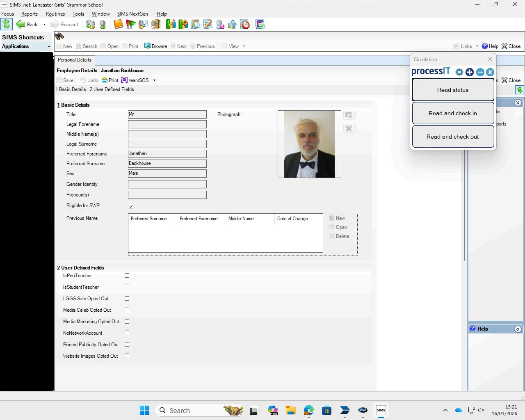The height and width of the screenshot is (420, 525).
Task: Click the person with pink badge icon
Action: (x=220, y=25)
